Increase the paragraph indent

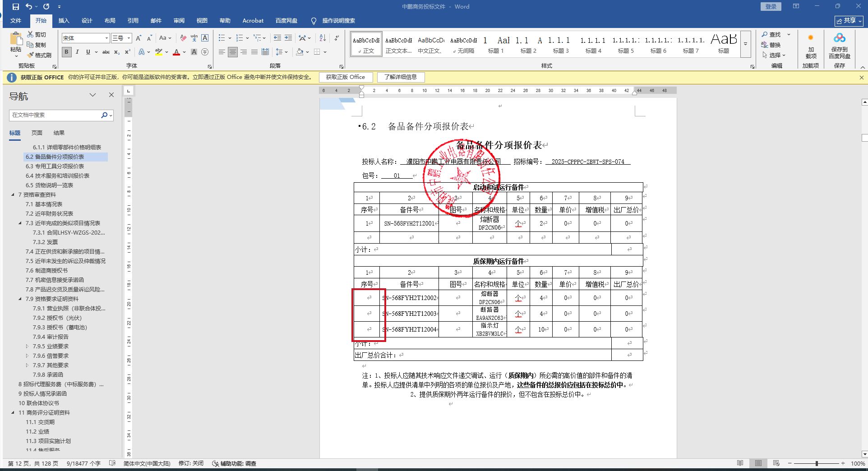288,38
